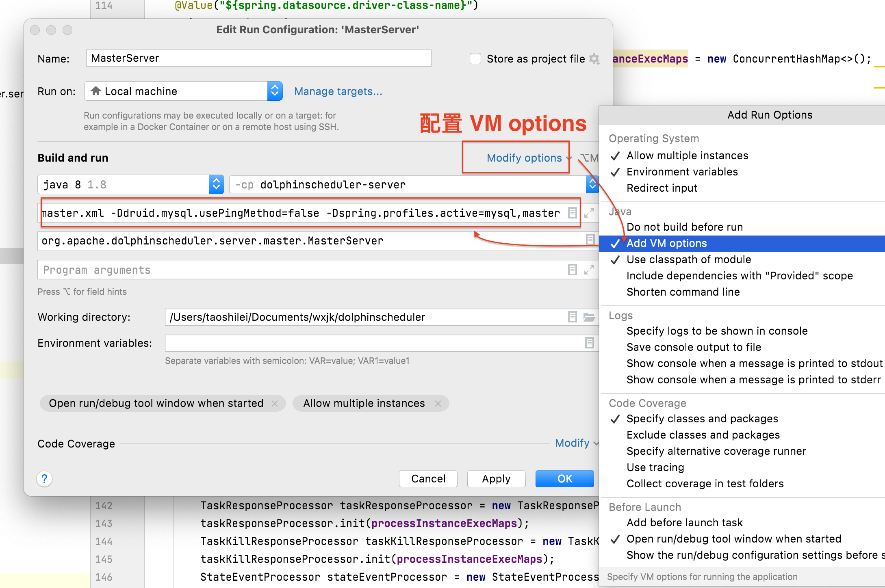Click the Apply button to save changes
Image resolution: width=885 pixels, height=588 pixels.
point(496,478)
